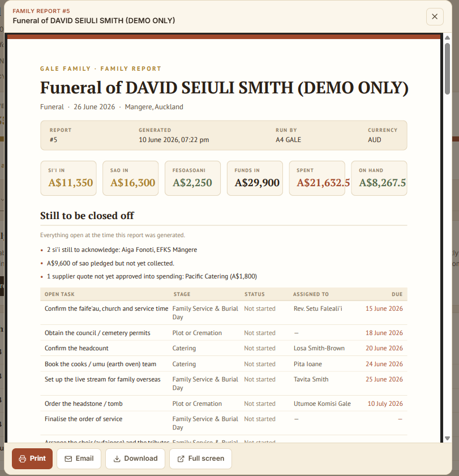459x476 pixels.
Task: Click the STAGE column header
Action: 182,294
